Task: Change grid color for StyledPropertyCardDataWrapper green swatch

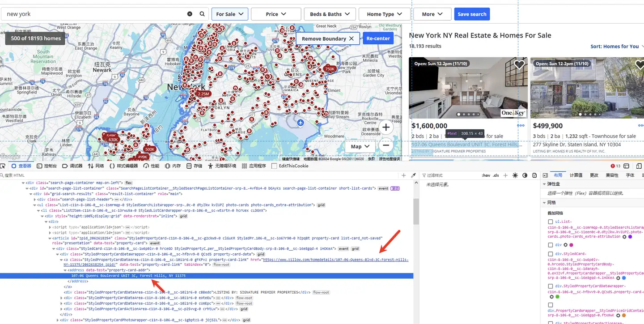Action: [x=558, y=296]
